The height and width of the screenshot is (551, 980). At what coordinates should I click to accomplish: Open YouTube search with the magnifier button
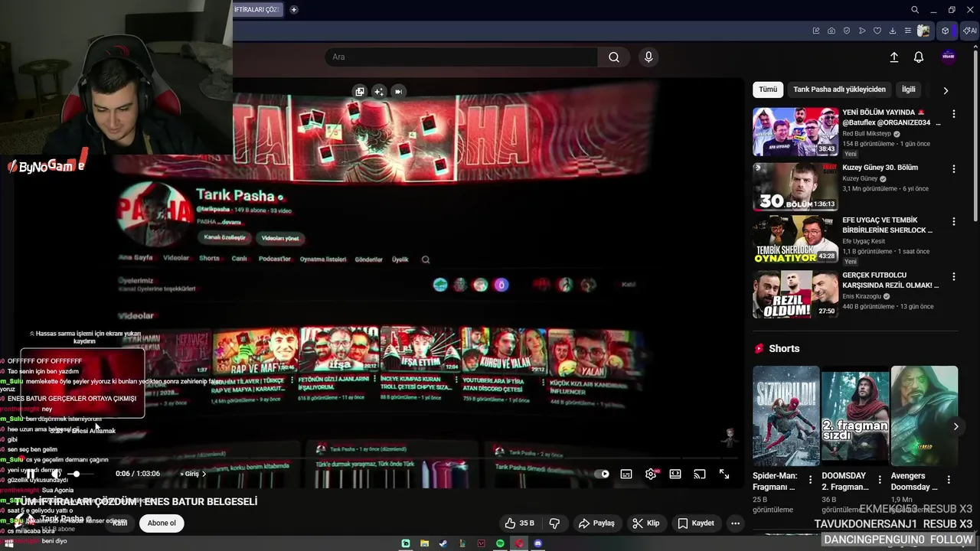614,57
